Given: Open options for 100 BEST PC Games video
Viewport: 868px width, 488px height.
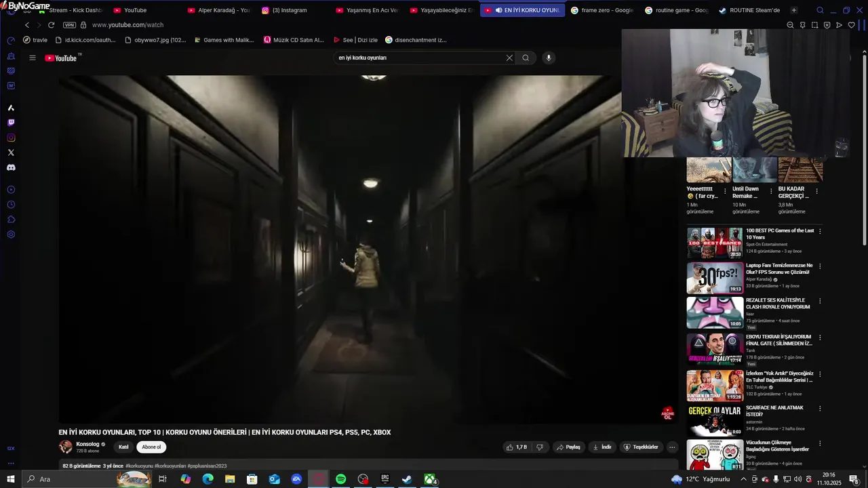Looking at the screenshot, I should tap(820, 231).
